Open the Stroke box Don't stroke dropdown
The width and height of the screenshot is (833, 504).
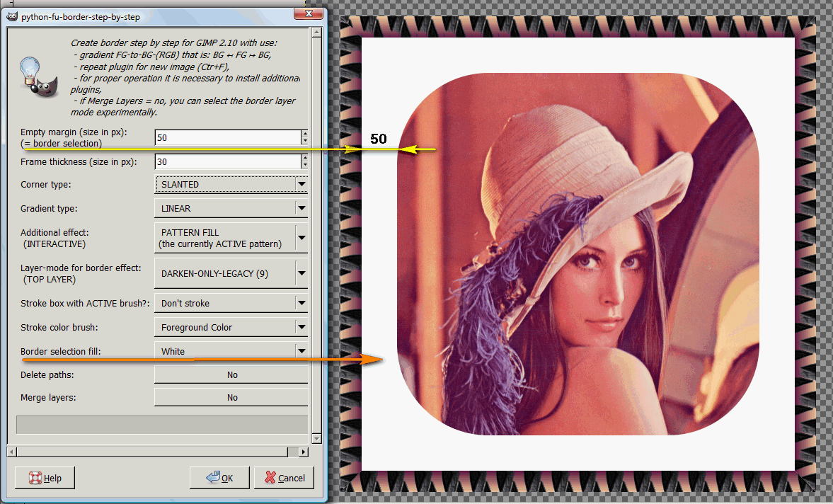pos(231,303)
